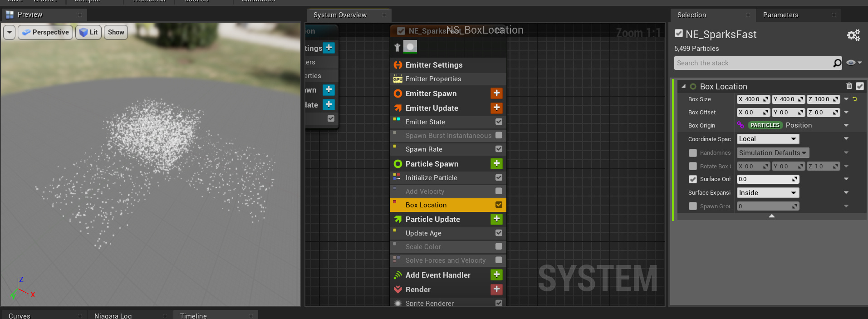Toggle the Emitter State module checkbox
This screenshot has height=319, width=868.
(499, 122)
